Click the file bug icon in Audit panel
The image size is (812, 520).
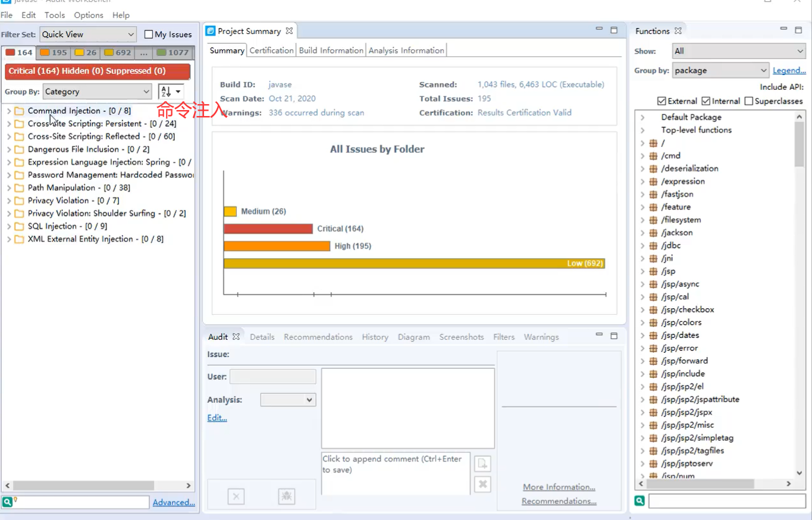click(287, 496)
